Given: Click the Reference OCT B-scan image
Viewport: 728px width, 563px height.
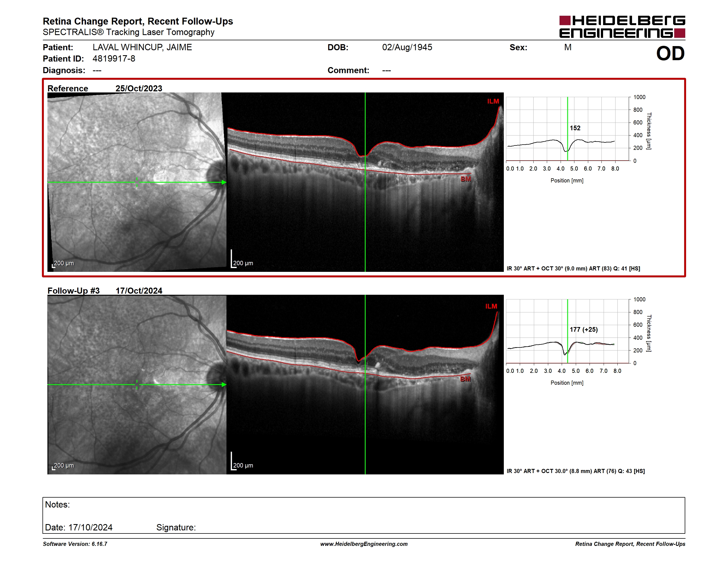Looking at the screenshot, I should pyautogui.click(x=365, y=182).
